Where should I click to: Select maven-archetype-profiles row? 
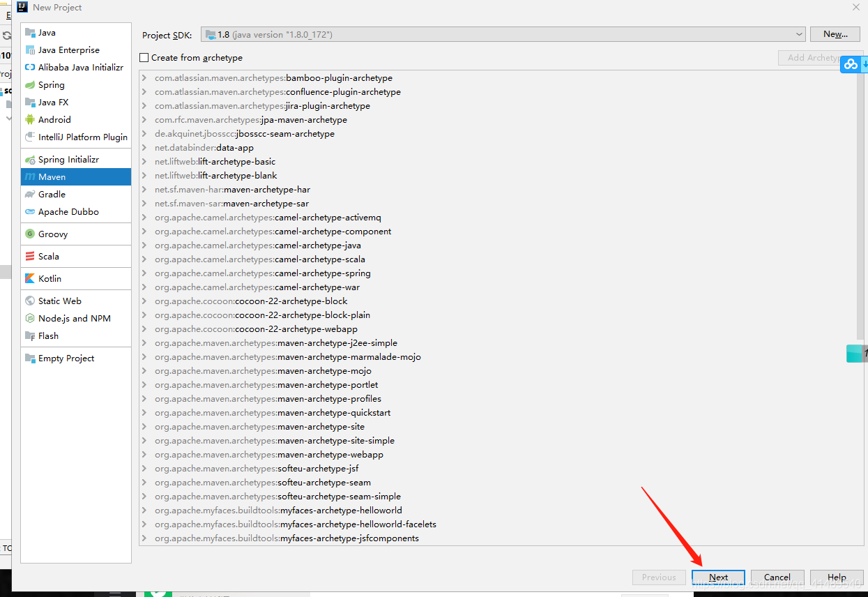click(498, 399)
